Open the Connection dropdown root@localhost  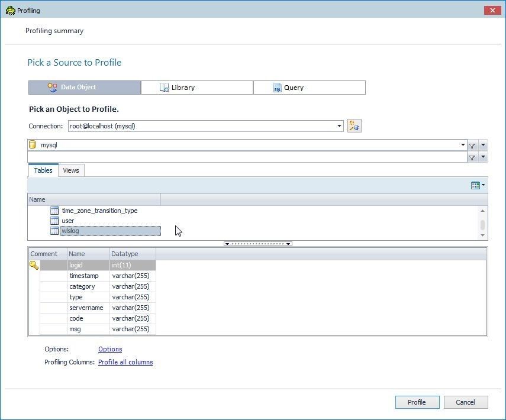pyautogui.click(x=339, y=126)
